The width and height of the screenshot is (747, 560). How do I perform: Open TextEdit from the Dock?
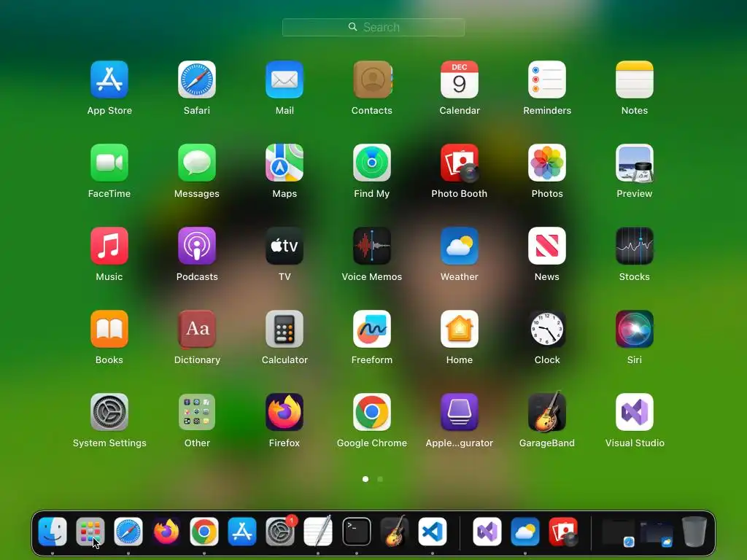pyautogui.click(x=318, y=532)
